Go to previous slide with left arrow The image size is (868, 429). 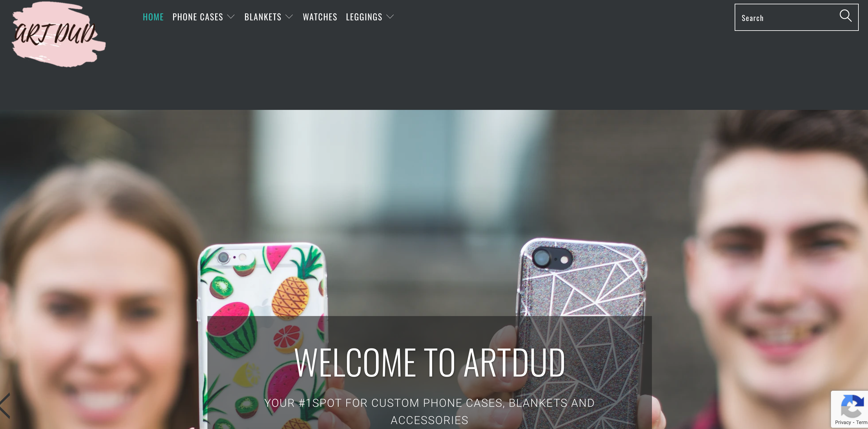pos(5,406)
